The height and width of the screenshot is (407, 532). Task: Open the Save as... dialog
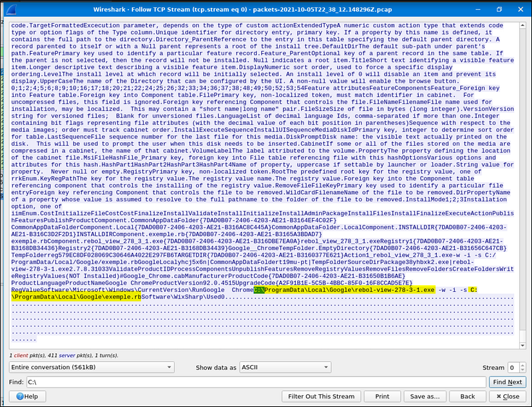click(424, 396)
